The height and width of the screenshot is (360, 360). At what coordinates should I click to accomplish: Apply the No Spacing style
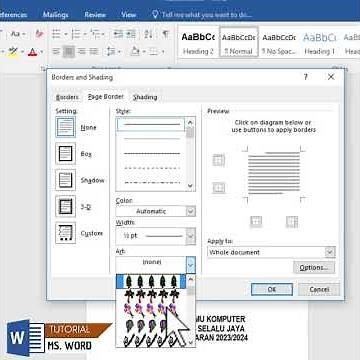(279, 43)
